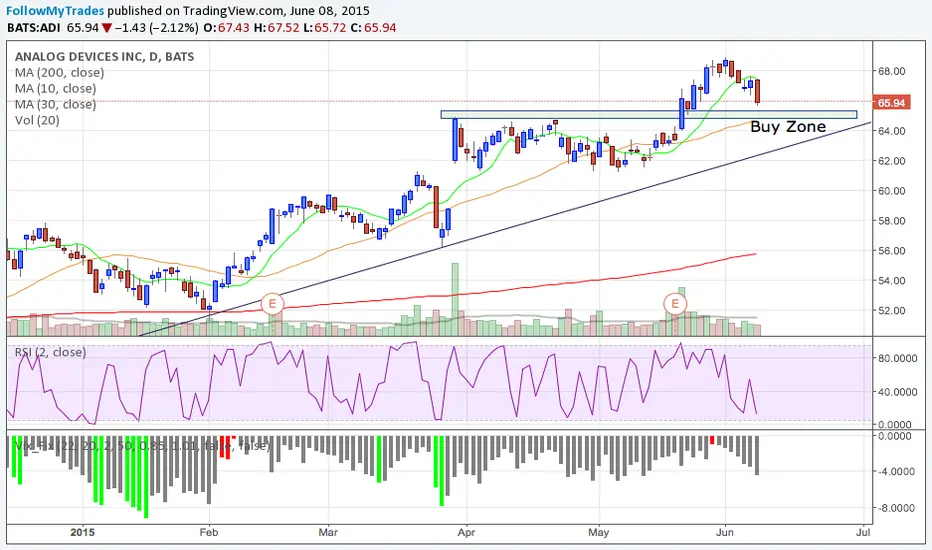932x550 pixels.
Task: Select the Vol (20) indicator label
Action: click(37, 120)
